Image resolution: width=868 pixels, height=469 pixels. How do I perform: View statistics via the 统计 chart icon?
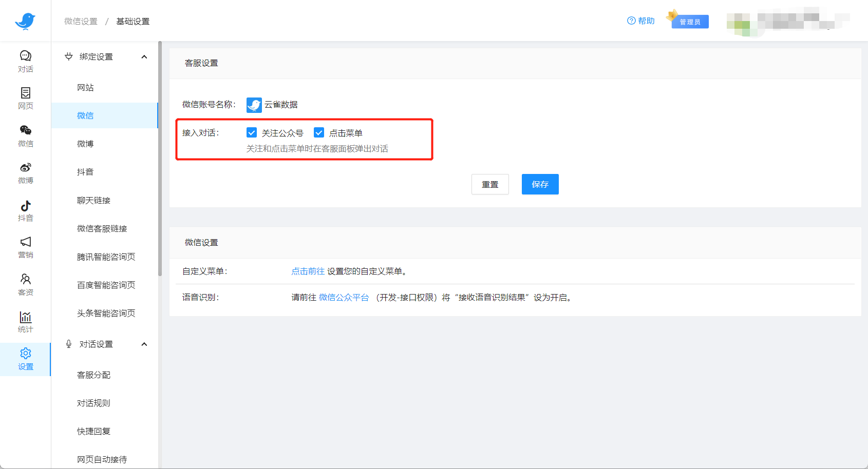(25, 322)
